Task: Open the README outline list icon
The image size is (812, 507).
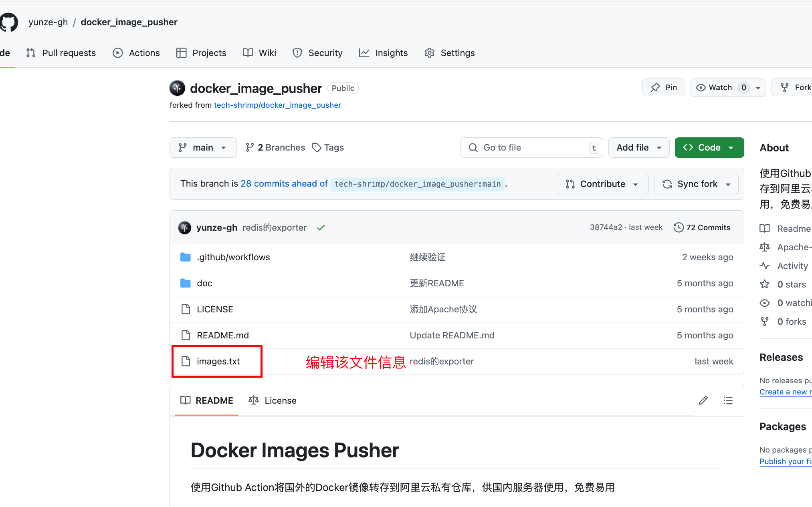Action: click(x=728, y=400)
